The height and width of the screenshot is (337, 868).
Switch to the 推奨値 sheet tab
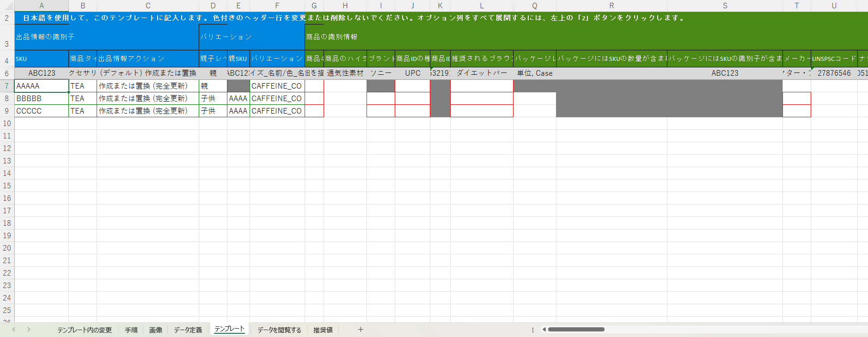coord(323,330)
